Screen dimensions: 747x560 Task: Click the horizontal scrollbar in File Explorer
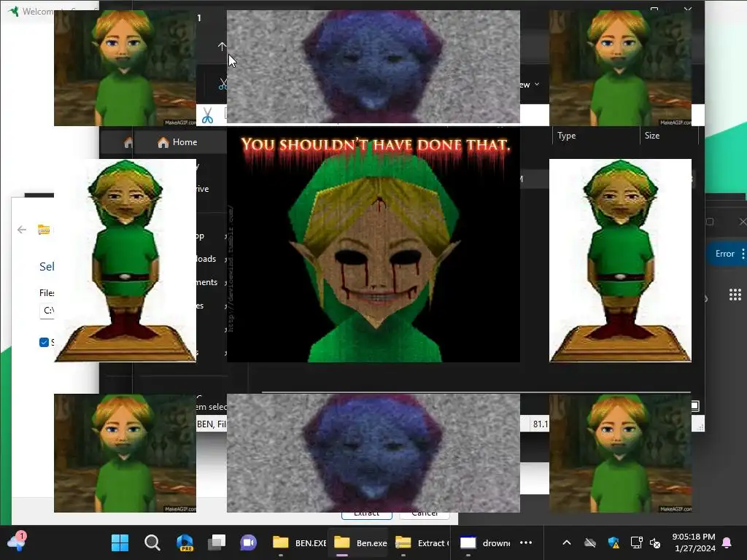[476, 392]
